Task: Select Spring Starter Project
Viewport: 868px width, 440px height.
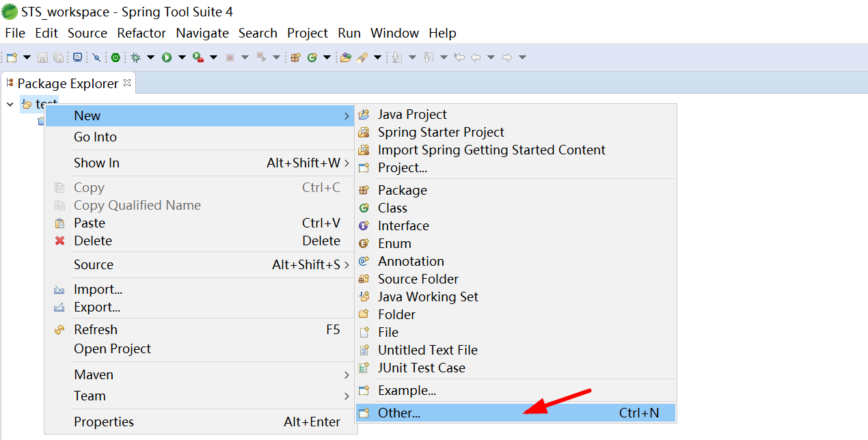Action: [515, 132]
